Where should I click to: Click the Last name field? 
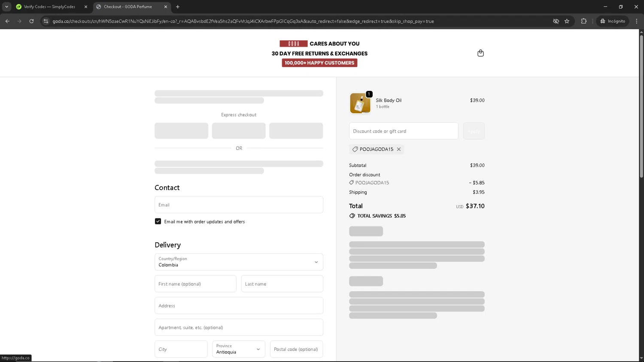(x=282, y=284)
